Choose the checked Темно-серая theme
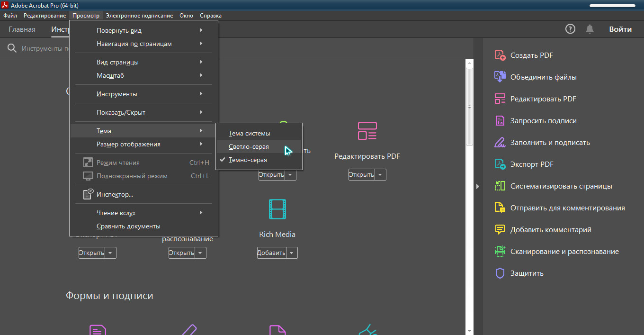 (248, 160)
